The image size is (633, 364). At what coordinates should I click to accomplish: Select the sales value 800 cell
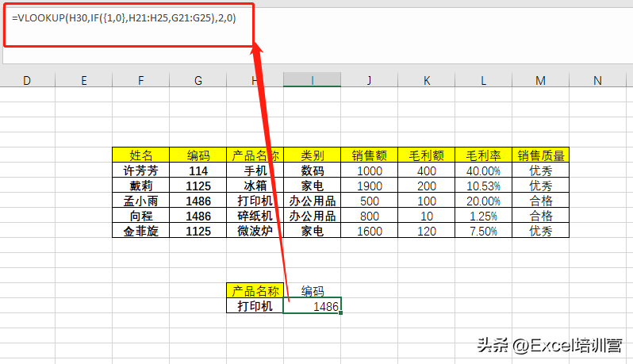click(370, 216)
